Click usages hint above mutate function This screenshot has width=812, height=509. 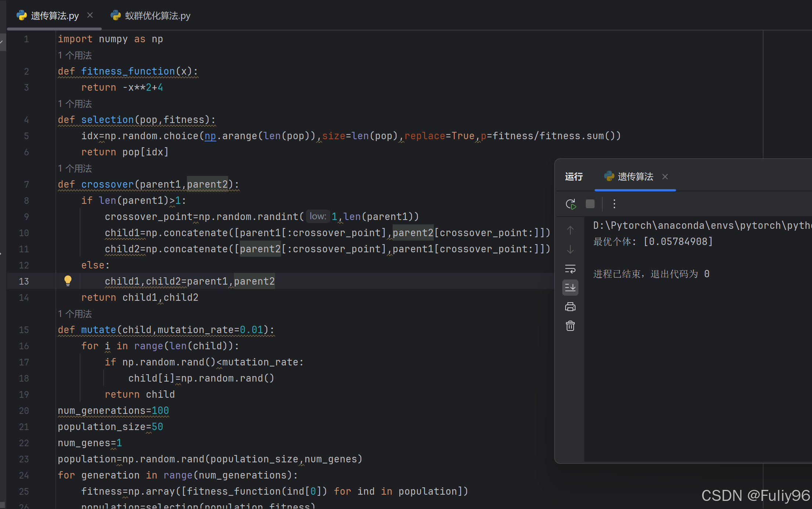coord(75,314)
